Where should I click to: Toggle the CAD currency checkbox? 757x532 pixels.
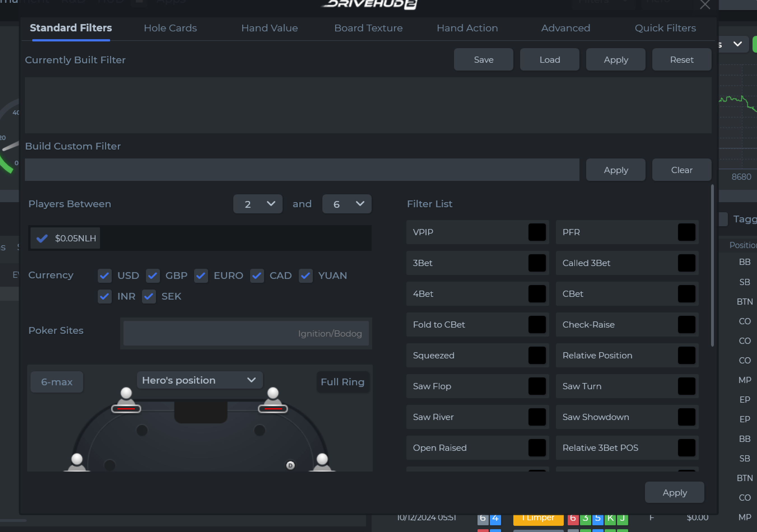pyautogui.click(x=257, y=276)
